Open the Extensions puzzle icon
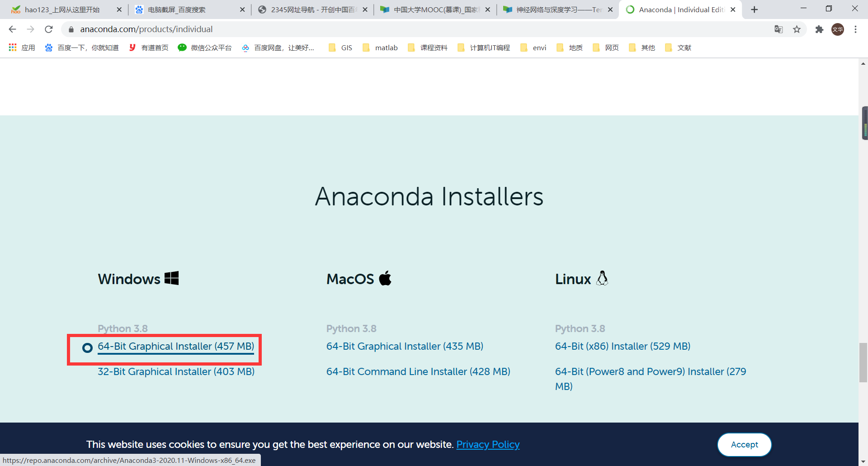Image resolution: width=868 pixels, height=466 pixels. click(819, 29)
